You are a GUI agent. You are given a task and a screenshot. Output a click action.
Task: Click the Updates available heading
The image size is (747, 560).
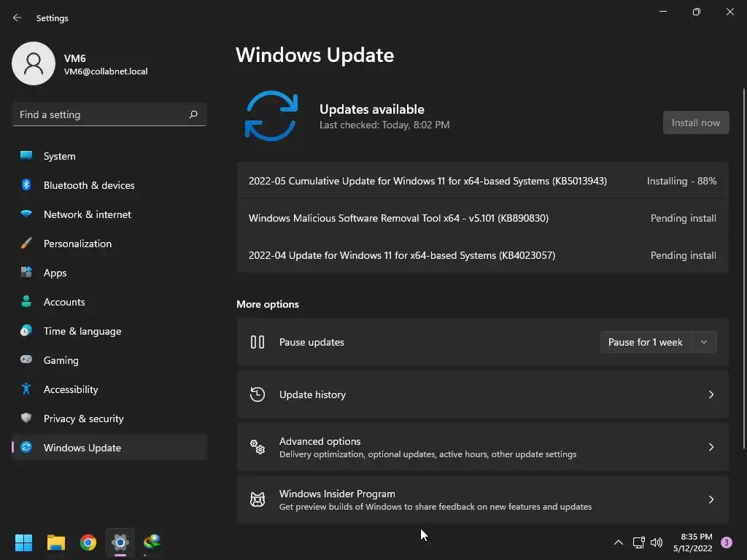[x=371, y=109]
